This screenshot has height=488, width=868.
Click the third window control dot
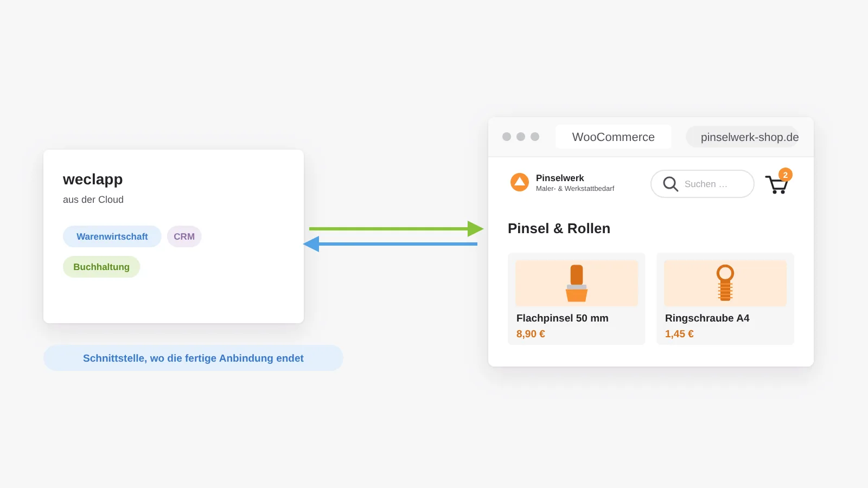pyautogui.click(x=535, y=137)
